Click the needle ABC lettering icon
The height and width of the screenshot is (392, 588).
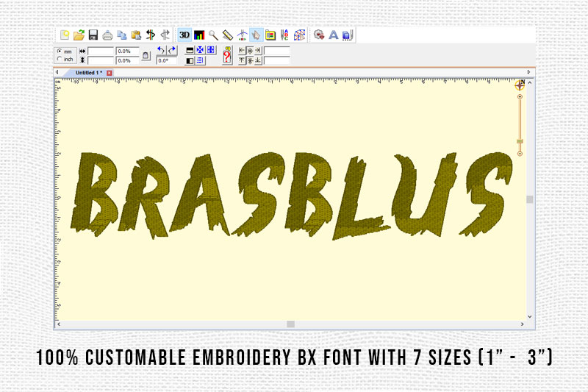tap(284, 35)
